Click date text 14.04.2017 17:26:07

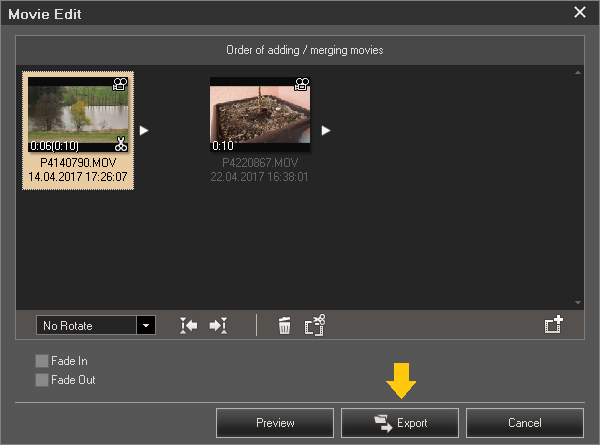[78, 177]
